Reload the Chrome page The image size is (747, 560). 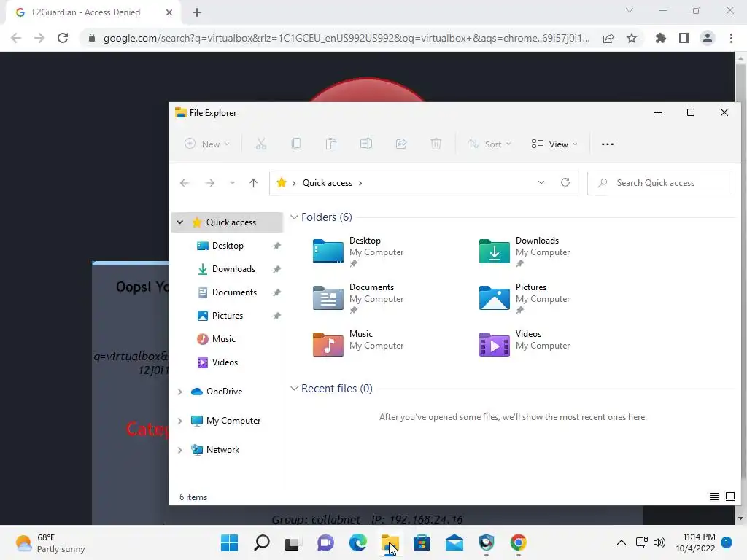tap(63, 38)
